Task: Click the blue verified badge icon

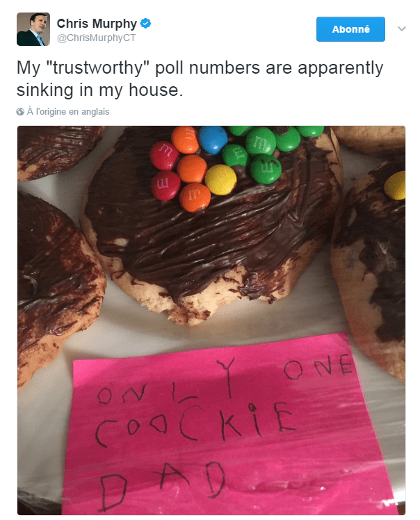Action: point(145,24)
